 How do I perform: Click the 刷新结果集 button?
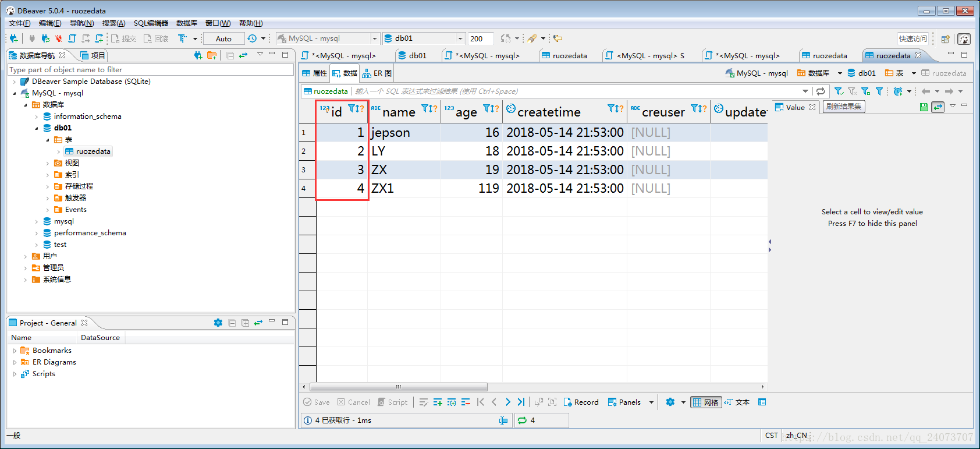(x=843, y=107)
